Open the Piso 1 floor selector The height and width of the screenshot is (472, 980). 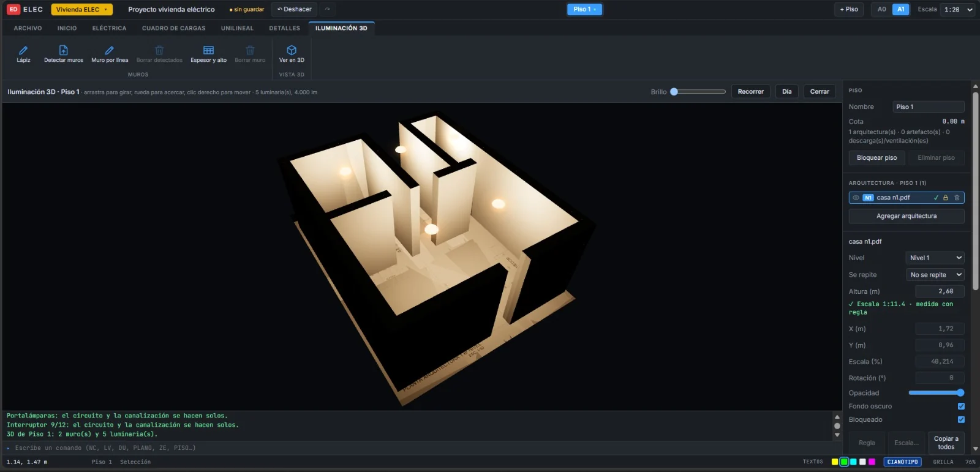pyautogui.click(x=584, y=9)
